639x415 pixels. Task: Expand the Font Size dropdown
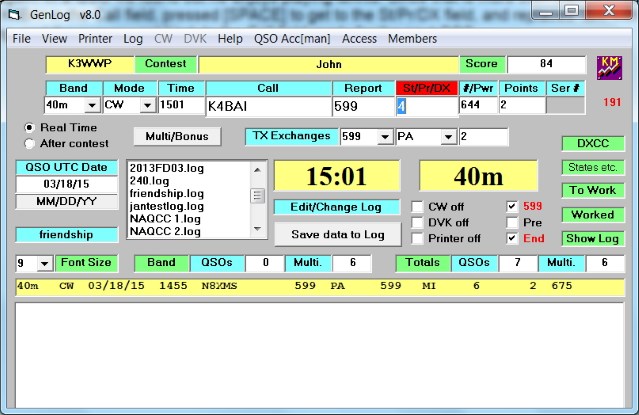pos(44,263)
